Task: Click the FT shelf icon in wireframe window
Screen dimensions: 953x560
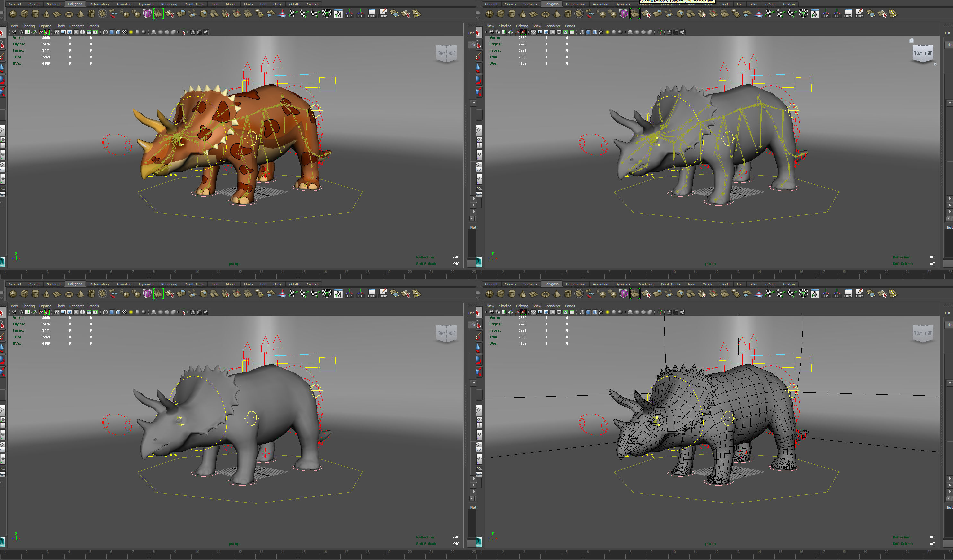Action: (837, 294)
